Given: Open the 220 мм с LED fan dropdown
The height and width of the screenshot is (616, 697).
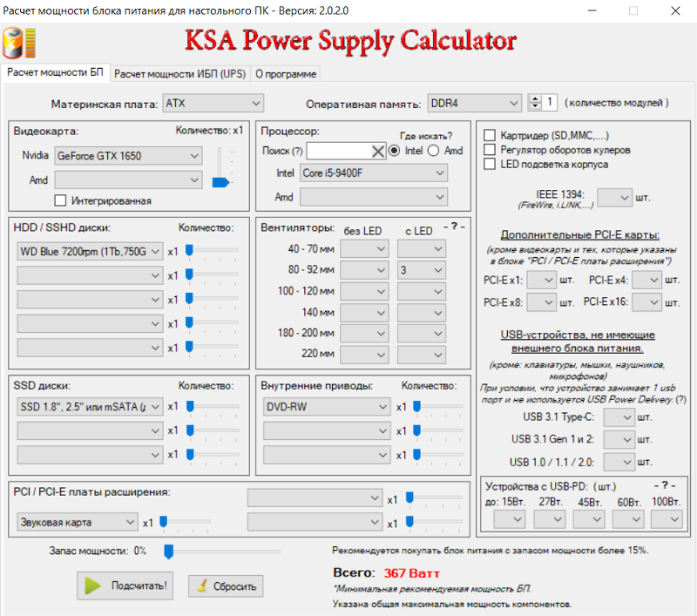Looking at the screenshot, I should click(x=422, y=355).
